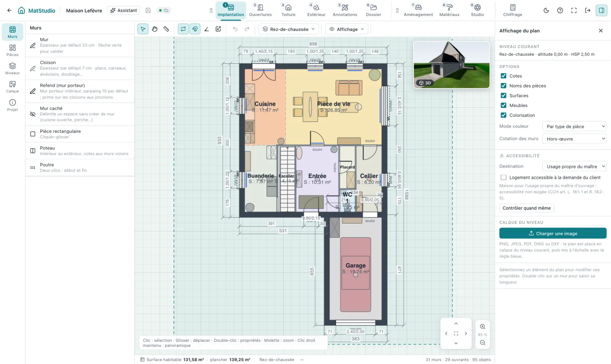Toggle dark mode moon icon
The image size is (611, 364).
pos(546,10)
